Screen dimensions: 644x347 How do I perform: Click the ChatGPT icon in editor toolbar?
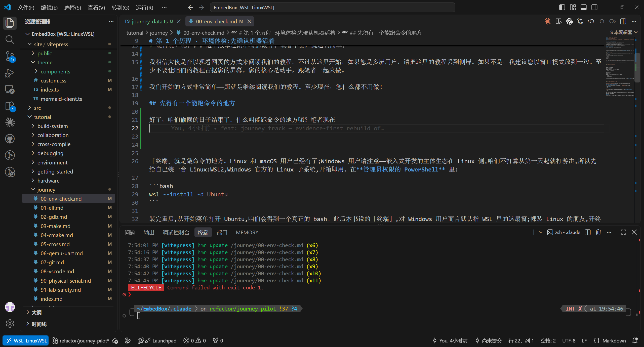(570, 21)
